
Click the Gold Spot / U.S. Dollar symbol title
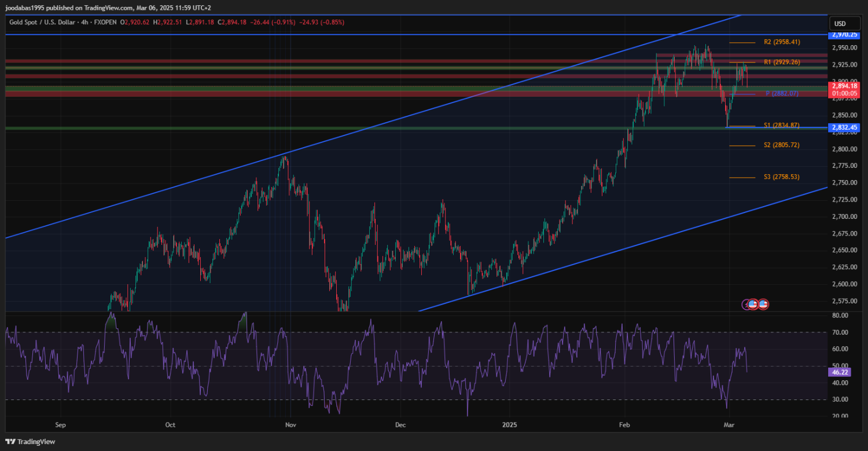click(x=45, y=22)
